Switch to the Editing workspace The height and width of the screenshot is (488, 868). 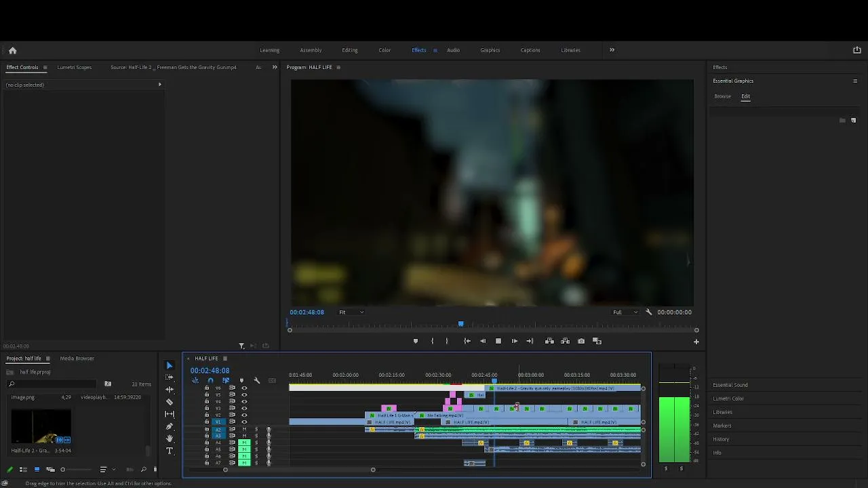(x=350, y=50)
